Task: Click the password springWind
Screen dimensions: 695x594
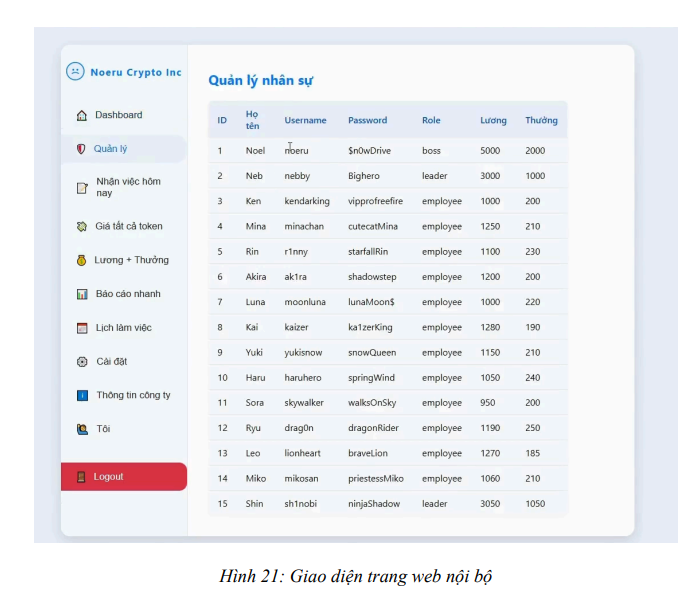Action: click(371, 378)
